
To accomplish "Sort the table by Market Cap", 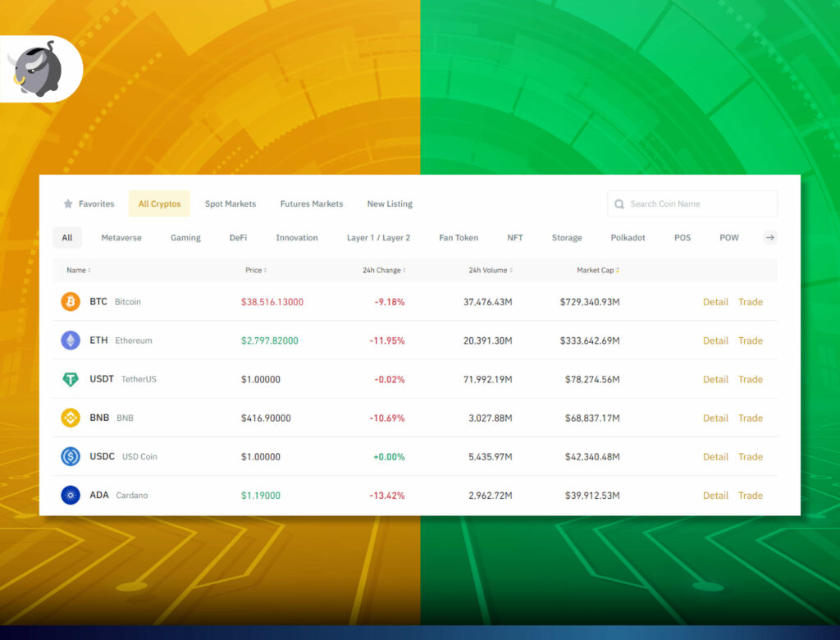I will pos(598,270).
